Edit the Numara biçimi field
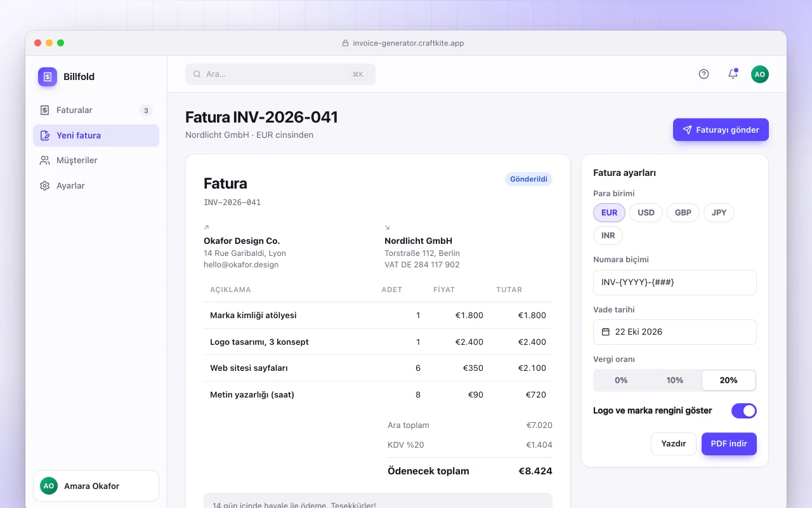The image size is (812, 508). 675,283
